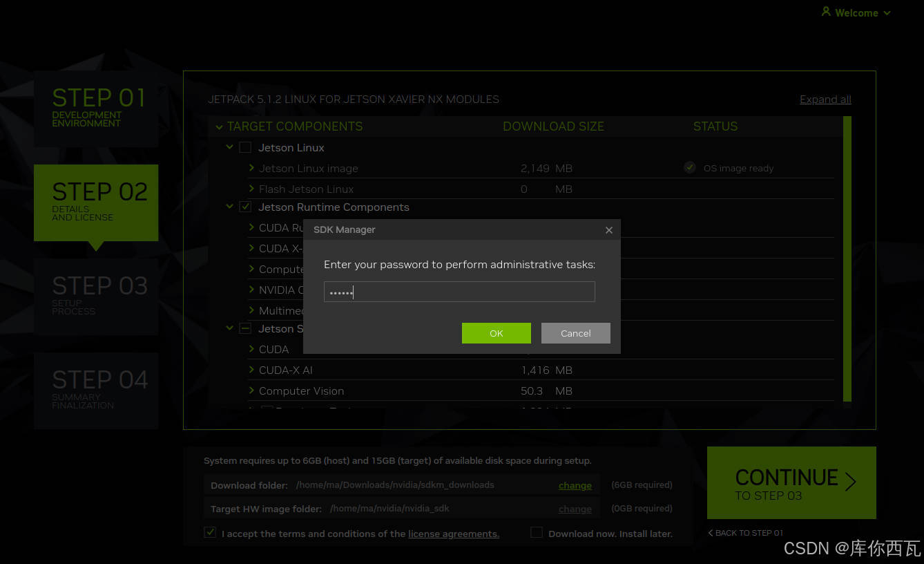
Task: Select STEP 02 Details and License
Action: pos(96,203)
